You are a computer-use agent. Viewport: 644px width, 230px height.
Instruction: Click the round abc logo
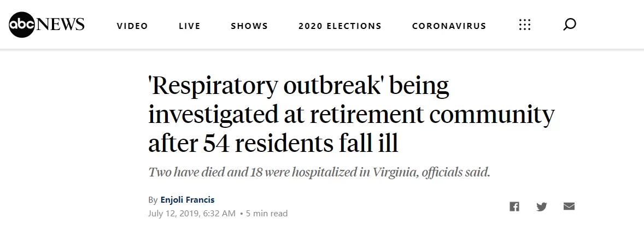(x=21, y=25)
